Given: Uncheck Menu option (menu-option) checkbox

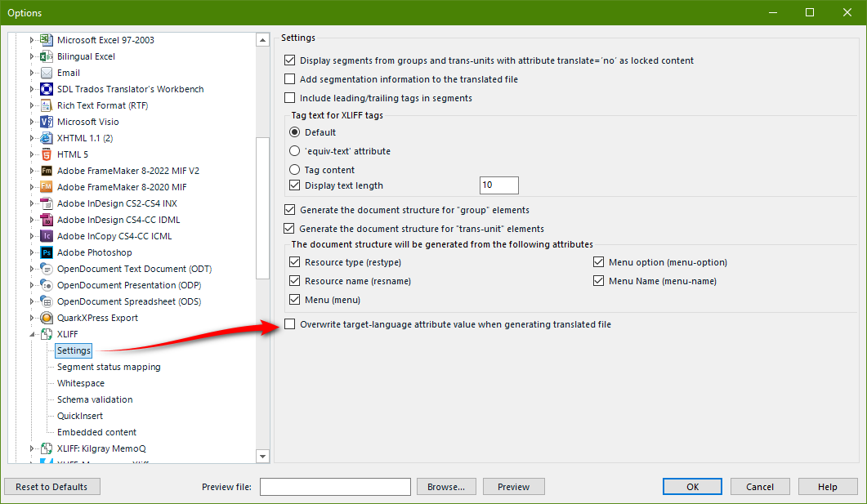Looking at the screenshot, I should click(x=598, y=262).
